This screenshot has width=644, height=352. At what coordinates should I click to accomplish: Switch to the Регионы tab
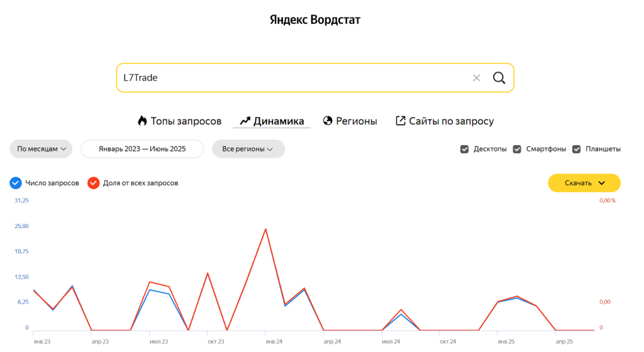357,121
